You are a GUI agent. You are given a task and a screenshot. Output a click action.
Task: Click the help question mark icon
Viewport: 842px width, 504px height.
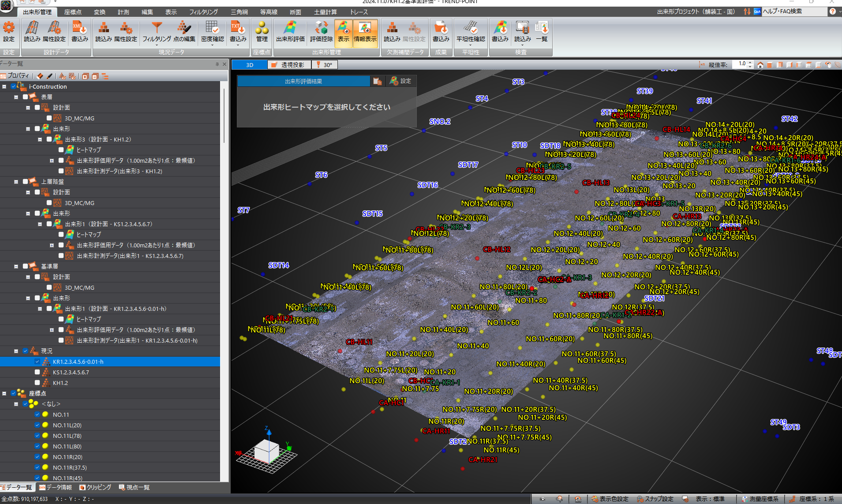(x=832, y=11)
